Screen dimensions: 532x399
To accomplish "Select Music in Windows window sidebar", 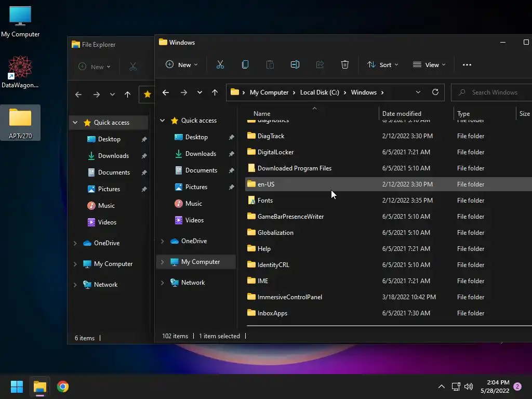I will [x=193, y=204].
